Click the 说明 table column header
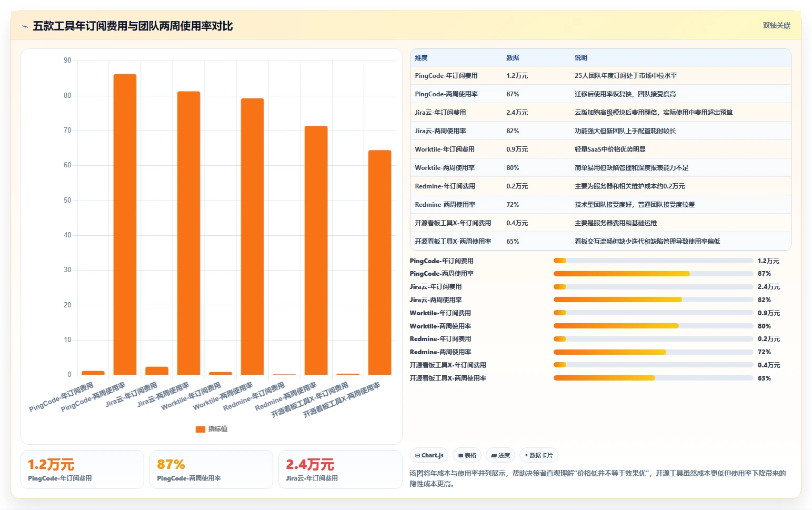This screenshot has width=812, height=510. 581,58
